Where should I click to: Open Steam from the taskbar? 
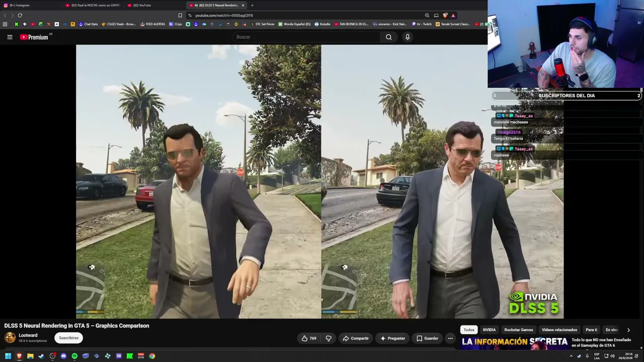tap(41, 356)
